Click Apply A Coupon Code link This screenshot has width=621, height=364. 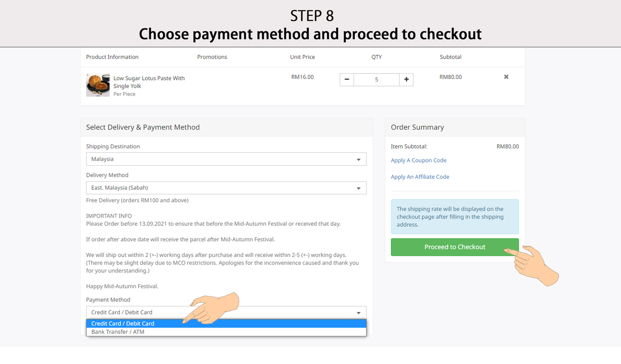click(418, 160)
